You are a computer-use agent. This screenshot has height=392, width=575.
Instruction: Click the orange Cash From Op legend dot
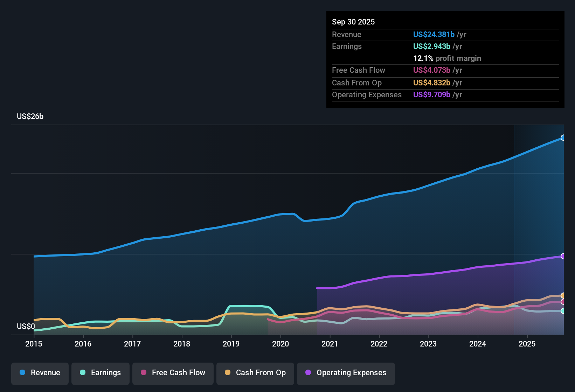pos(228,373)
